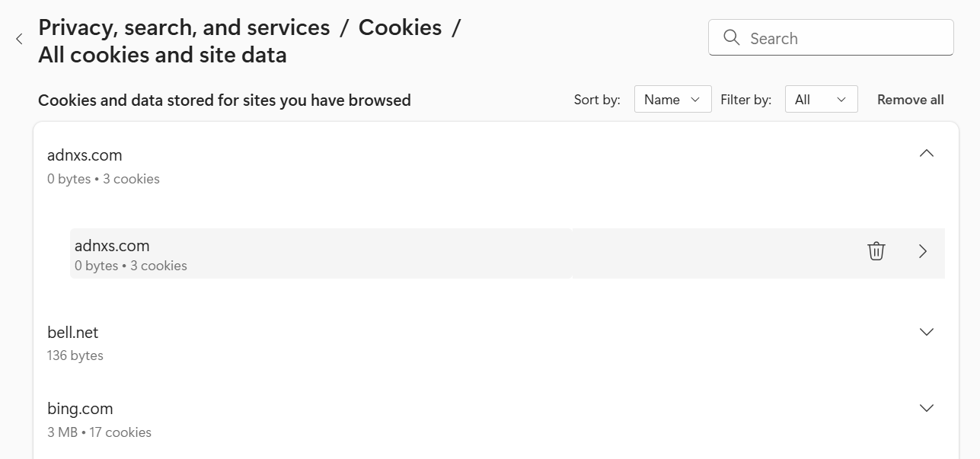
Task: Click the arrow inside the Filter by box
Action: [841, 100]
